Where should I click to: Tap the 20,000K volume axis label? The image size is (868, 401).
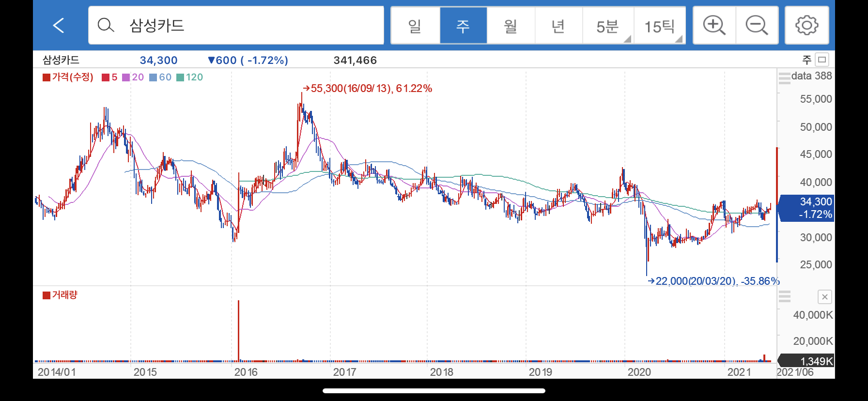813,341
